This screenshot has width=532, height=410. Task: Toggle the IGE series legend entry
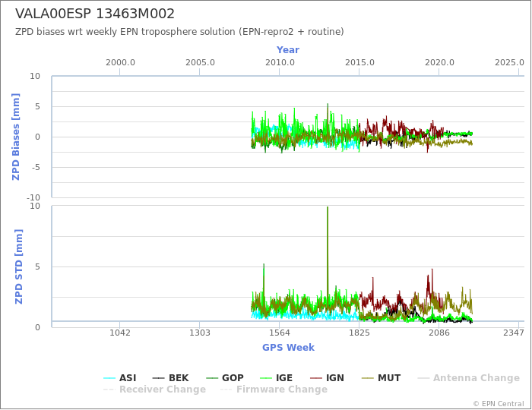[276, 378]
